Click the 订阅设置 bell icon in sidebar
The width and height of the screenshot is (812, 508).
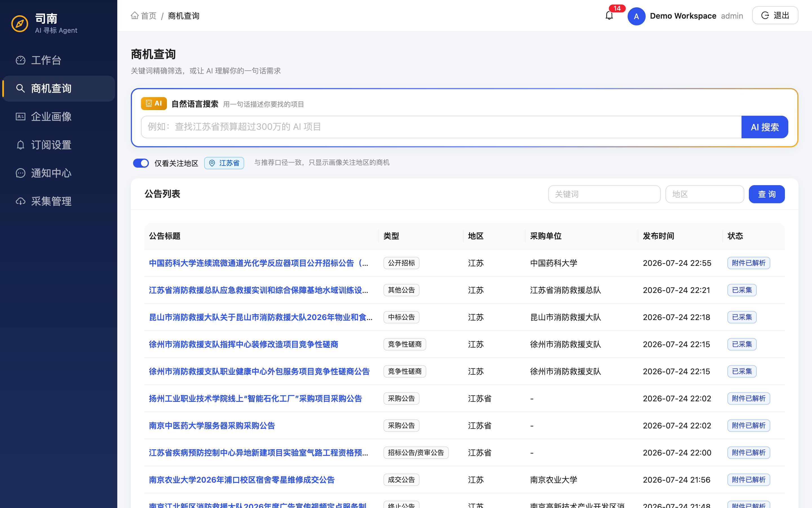click(21, 145)
